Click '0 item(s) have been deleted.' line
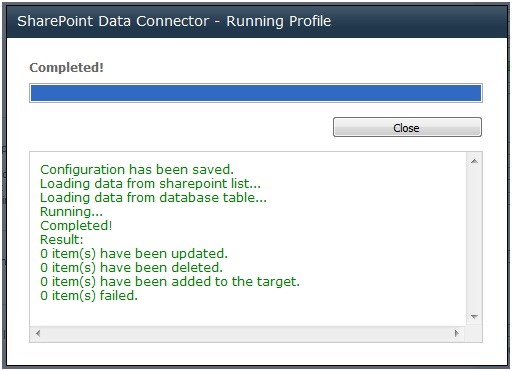 coord(131,268)
